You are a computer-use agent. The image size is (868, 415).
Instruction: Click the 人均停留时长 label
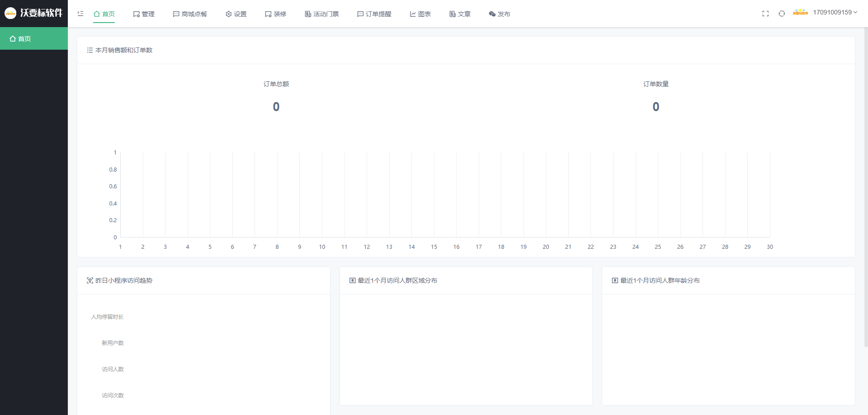coord(107,317)
